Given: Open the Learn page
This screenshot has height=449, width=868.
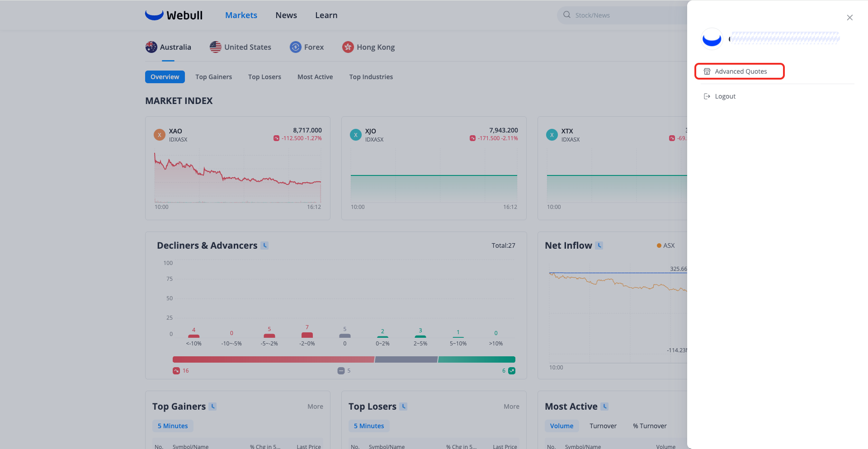Looking at the screenshot, I should (x=326, y=15).
